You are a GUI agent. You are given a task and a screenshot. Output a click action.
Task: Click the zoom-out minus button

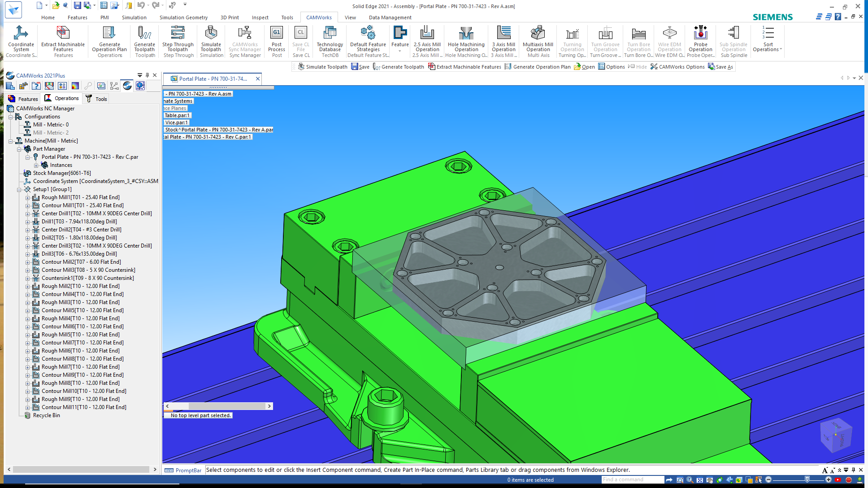coord(768,479)
